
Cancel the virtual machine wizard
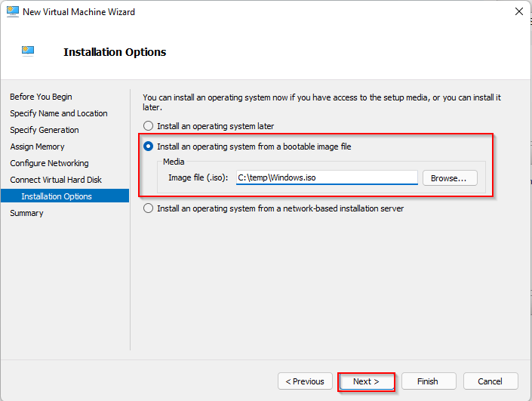pos(490,381)
